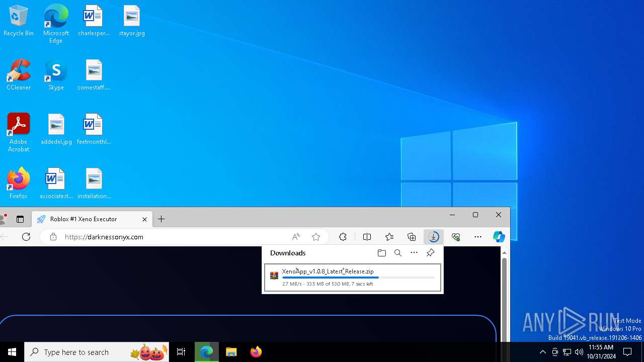
Task: Refresh the Edge page
Action: pos(26,237)
